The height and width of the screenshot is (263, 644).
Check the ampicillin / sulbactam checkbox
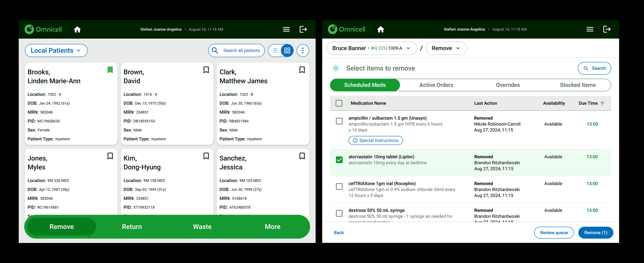click(339, 121)
